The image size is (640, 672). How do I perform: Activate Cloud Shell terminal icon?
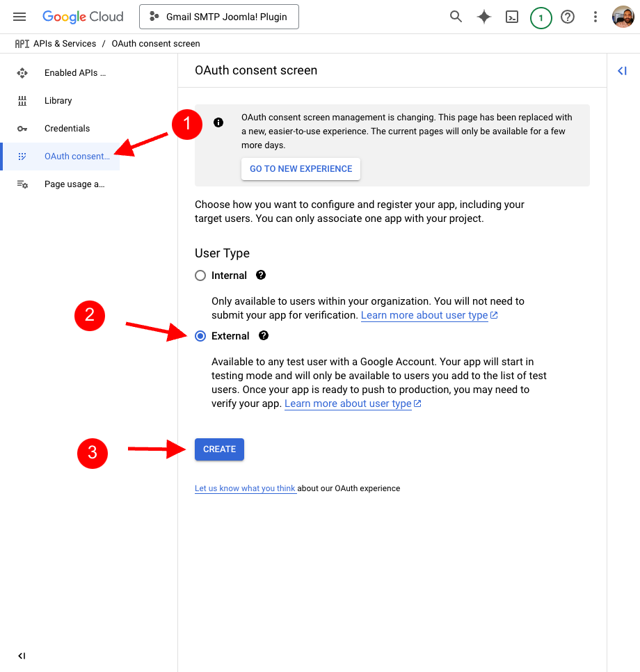(512, 17)
